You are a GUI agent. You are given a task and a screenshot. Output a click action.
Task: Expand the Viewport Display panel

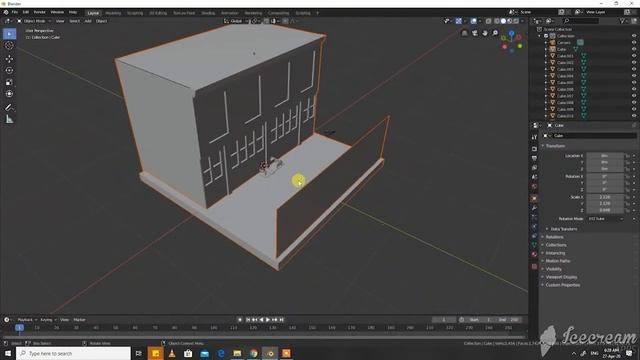click(561, 277)
